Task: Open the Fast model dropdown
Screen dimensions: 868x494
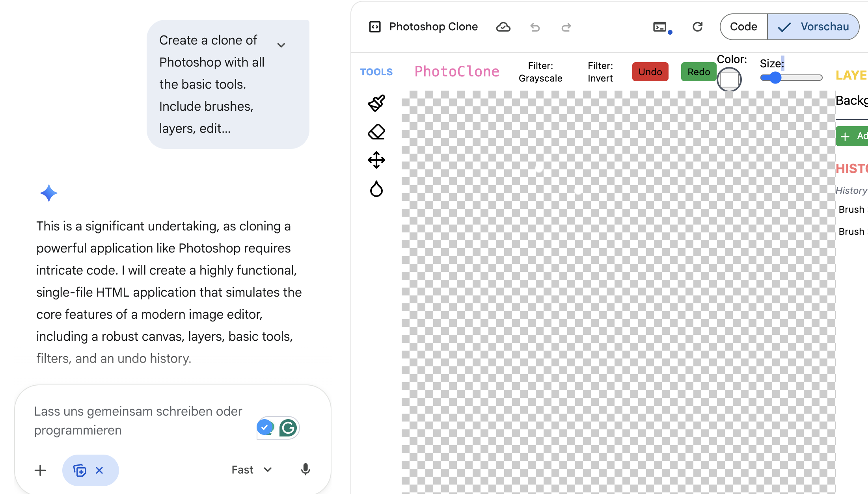Action: 251,470
